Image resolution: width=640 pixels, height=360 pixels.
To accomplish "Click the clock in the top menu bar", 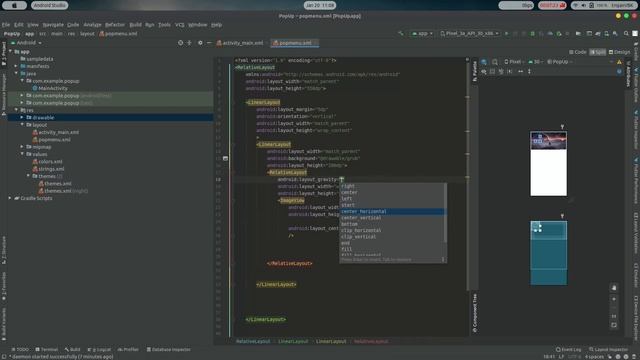I will coord(320,5).
